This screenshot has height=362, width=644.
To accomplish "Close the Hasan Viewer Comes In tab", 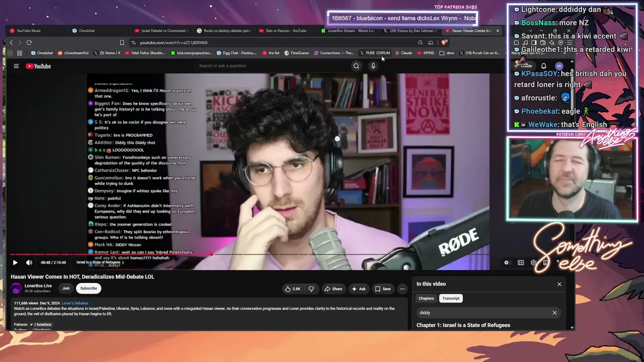I will coord(498,31).
